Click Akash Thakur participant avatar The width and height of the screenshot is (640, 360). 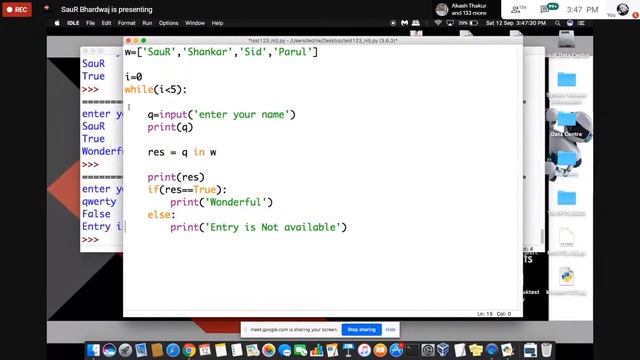(x=442, y=9)
